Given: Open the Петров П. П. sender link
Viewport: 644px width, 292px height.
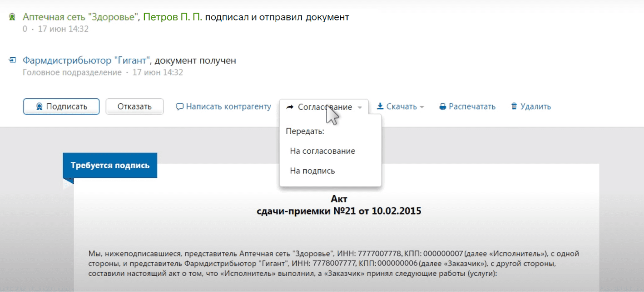Looking at the screenshot, I should (x=173, y=17).
